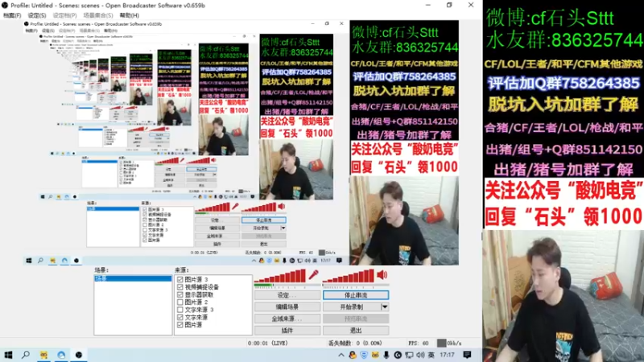Open the Windows Start menu
Viewport: 644px width, 362px height.
click(8, 355)
